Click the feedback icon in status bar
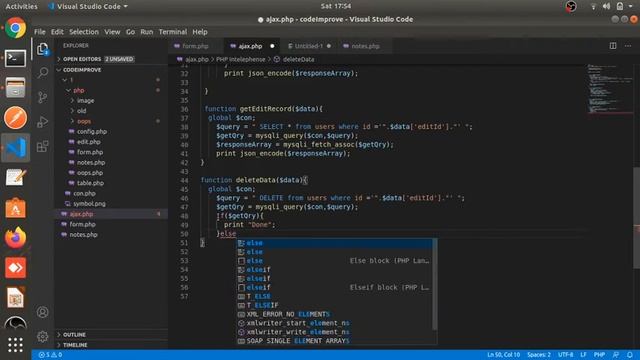 click(x=616, y=355)
